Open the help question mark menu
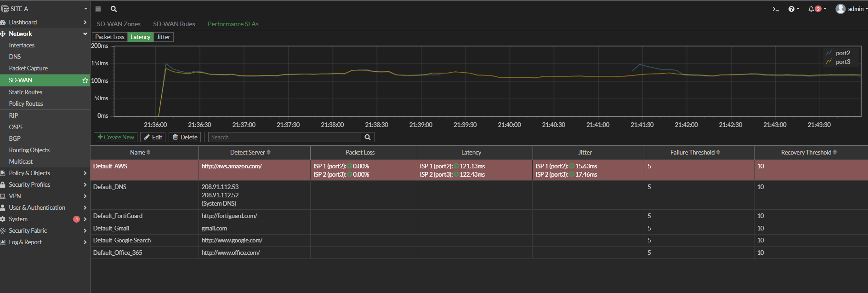868x293 pixels. coord(791,9)
